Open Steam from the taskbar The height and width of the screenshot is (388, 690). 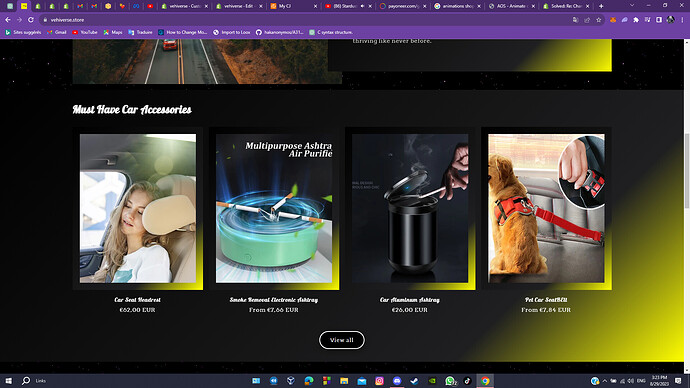coord(415,381)
